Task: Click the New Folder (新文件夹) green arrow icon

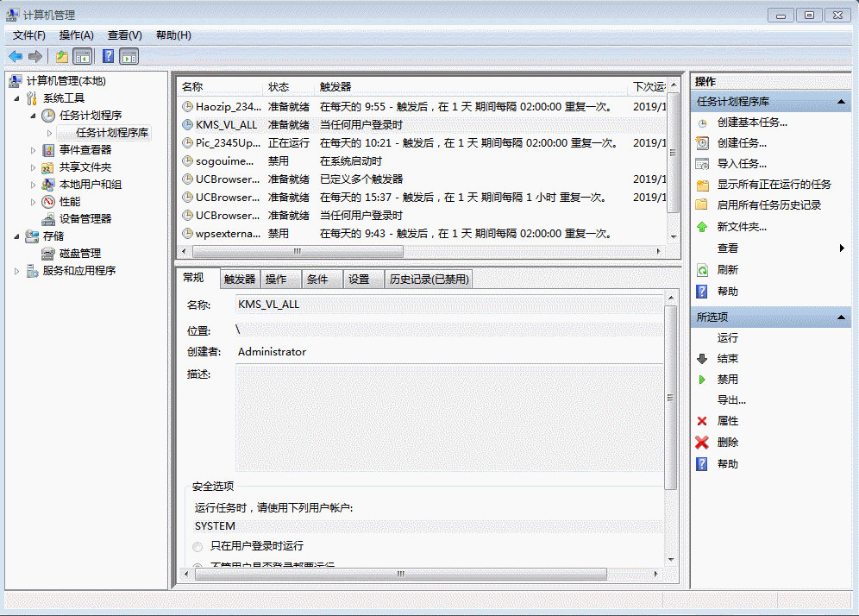Action: coord(702,226)
